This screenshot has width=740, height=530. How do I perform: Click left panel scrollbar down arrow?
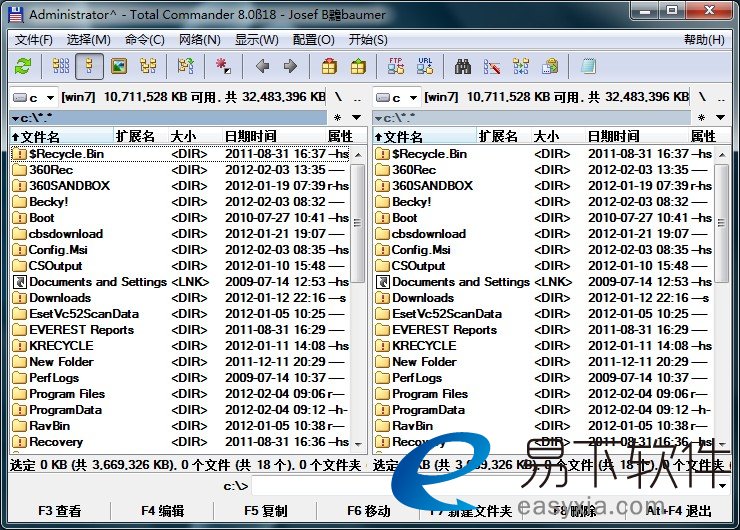pyautogui.click(x=358, y=445)
